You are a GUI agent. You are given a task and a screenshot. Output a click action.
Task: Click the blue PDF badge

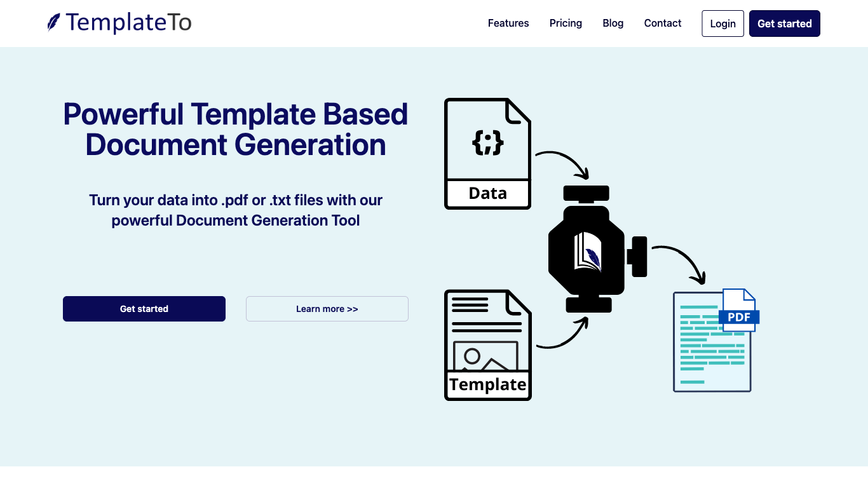pyautogui.click(x=739, y=317)
